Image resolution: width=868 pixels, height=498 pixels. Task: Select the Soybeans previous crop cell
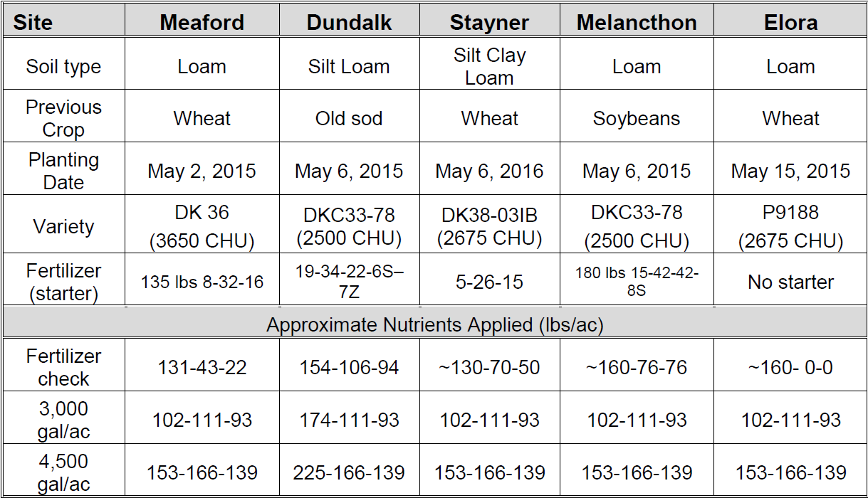tap(637, 118)
